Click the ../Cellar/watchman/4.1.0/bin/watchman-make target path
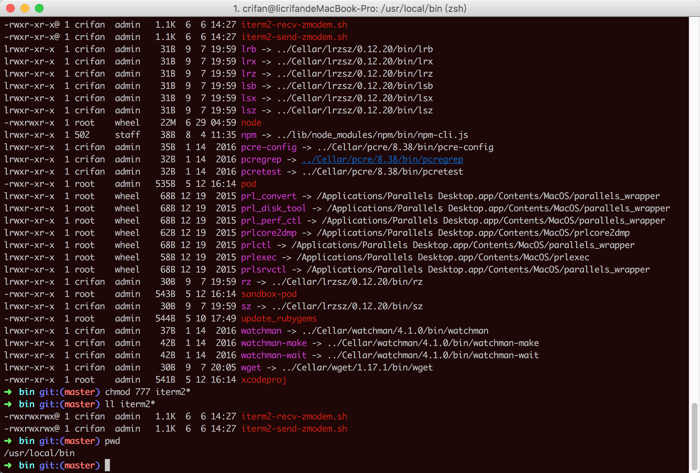The image size is (700, 473). (431, 343)
